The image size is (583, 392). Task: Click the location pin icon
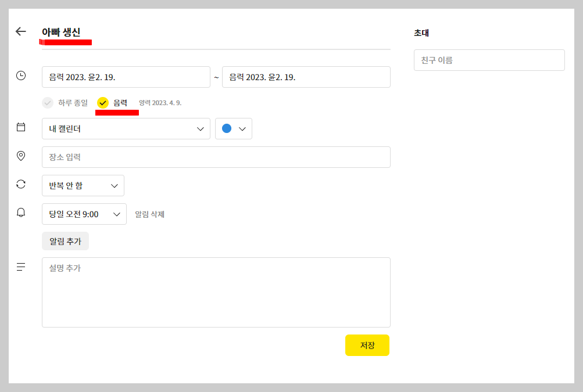(21, 155)
